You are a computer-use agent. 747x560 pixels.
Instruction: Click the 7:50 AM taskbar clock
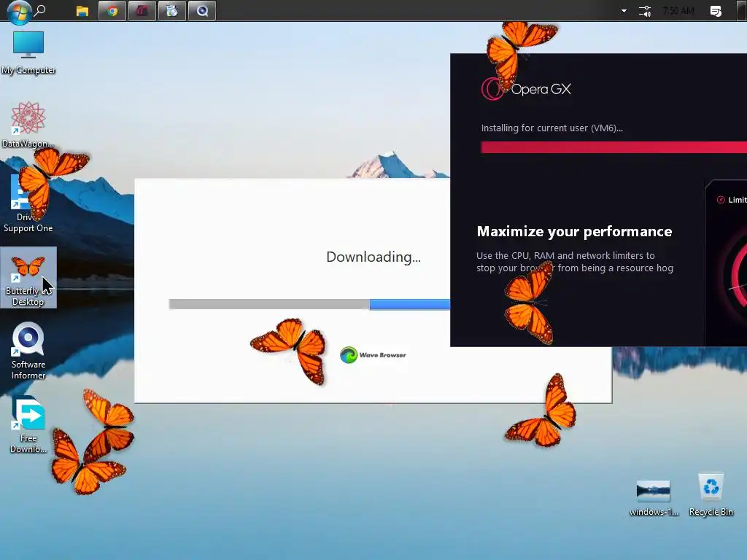pyautogui.click(x=678, y=11)
